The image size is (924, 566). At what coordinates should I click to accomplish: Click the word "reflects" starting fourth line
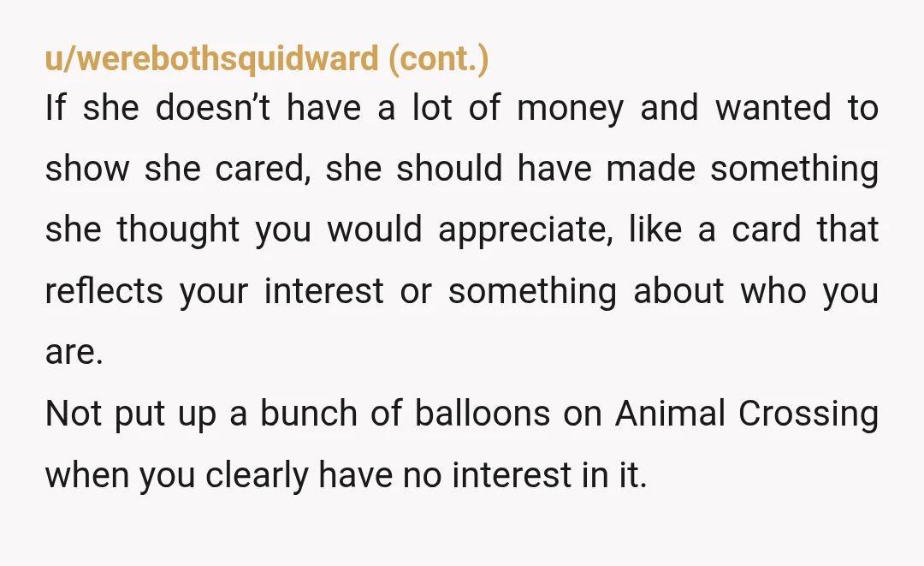[x=104, y=290]
